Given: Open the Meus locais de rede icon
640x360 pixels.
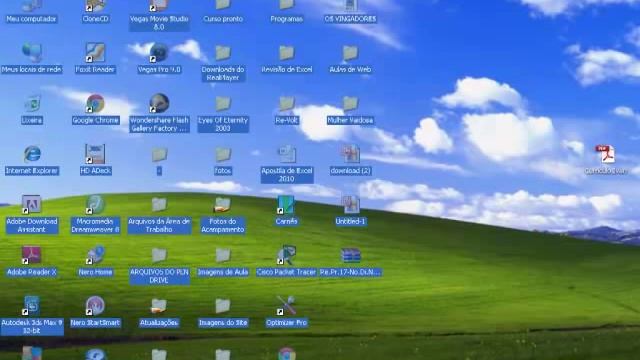Looking at the screenshot, I should coord(32,53).
